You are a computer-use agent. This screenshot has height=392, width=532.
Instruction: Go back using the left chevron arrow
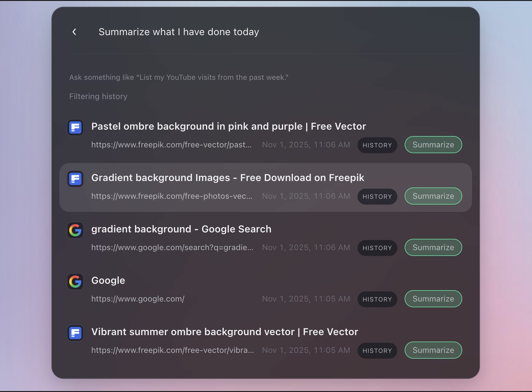74,32
